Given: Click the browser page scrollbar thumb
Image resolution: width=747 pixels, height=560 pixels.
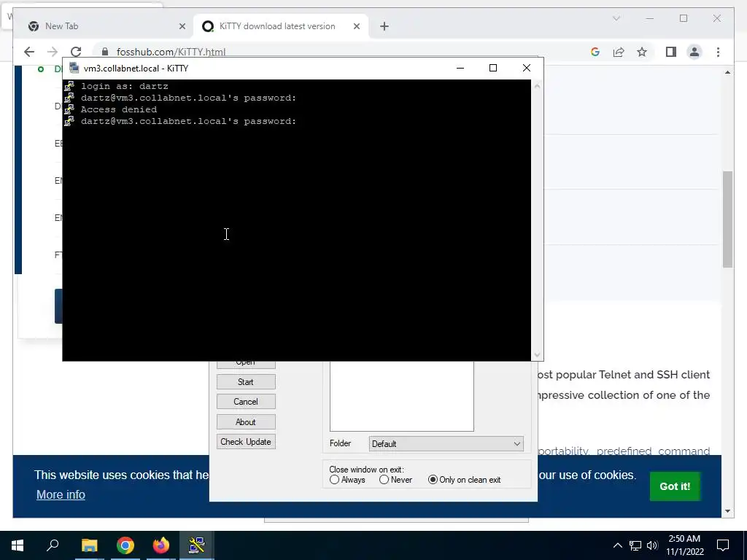Looking at the screenshot, I should [x=727, y=219].
